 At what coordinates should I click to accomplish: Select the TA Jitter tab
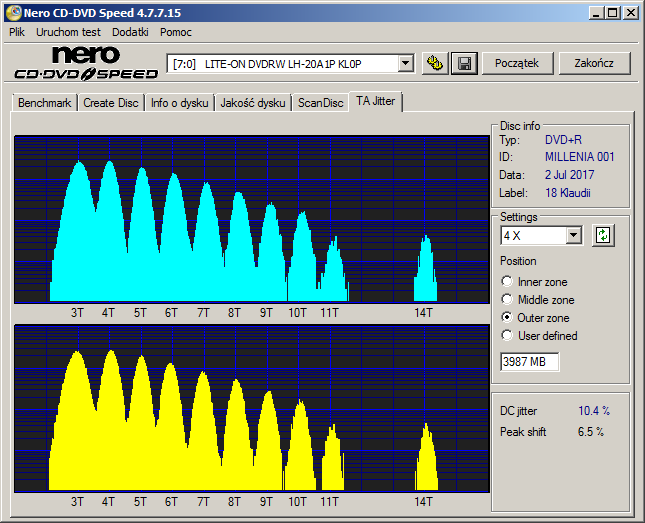[x=376, y=101]
